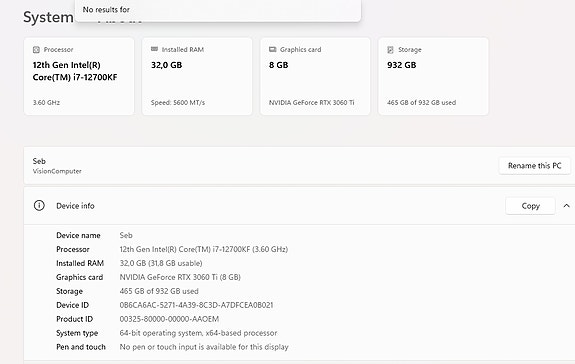Select '64-bit operating system, x64-based processor' value
The image size is (575, 364).
click(198, 333)
